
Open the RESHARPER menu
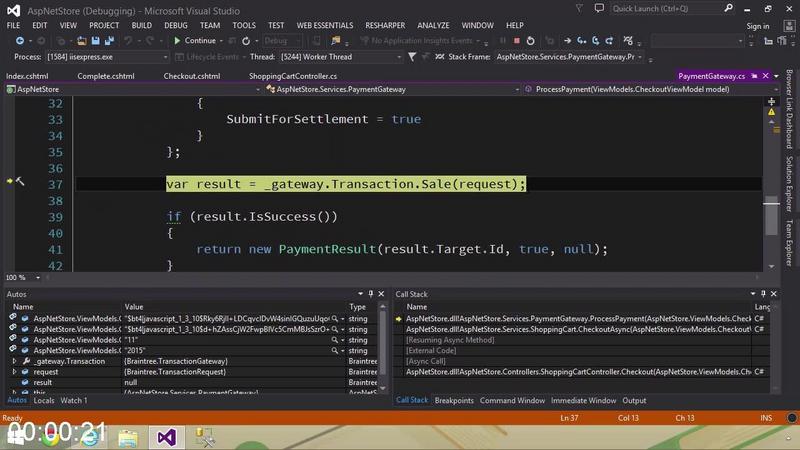[385, 25]
